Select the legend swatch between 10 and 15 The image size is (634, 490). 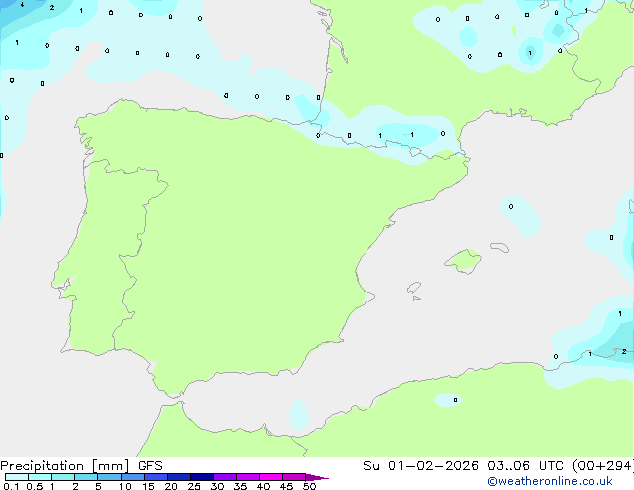[133, 477]
